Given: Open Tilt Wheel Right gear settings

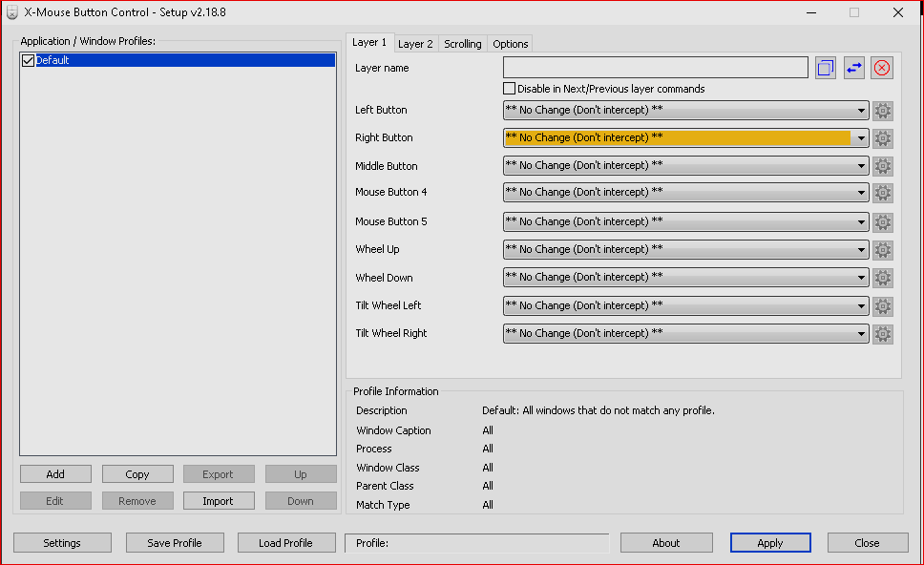Looking at the screenshot, I should pos(883,334).
